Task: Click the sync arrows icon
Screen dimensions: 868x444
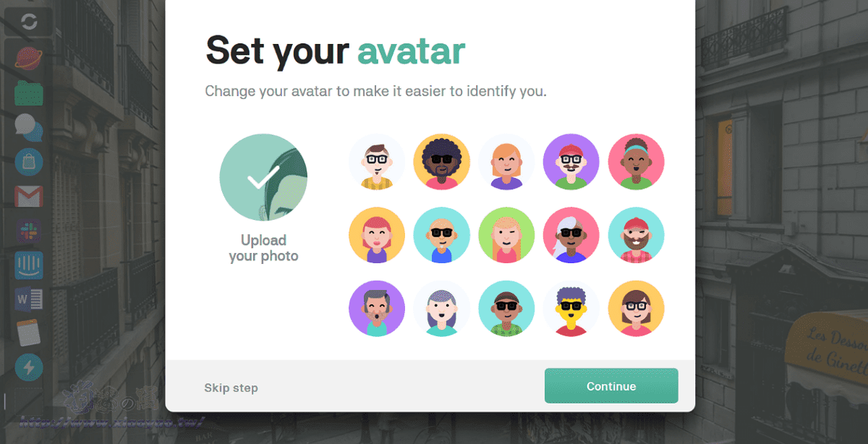Action: coord(29,22)
